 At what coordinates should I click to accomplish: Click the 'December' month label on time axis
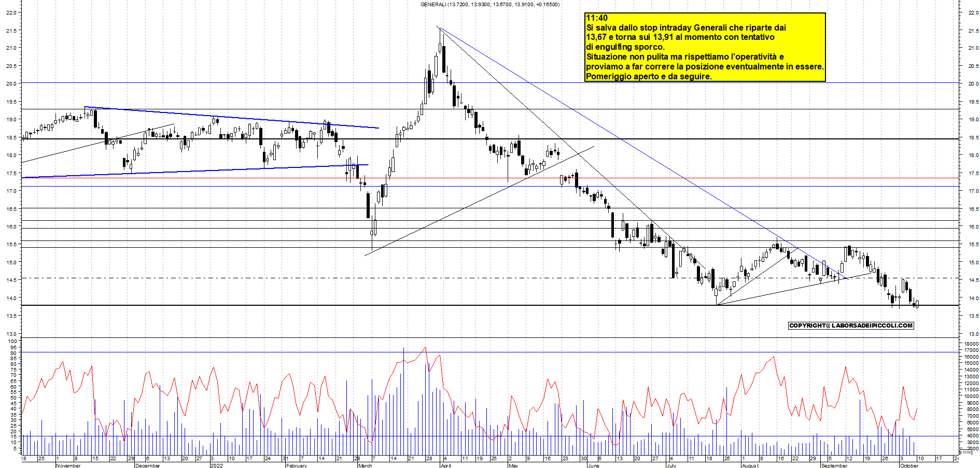(148, 465)
